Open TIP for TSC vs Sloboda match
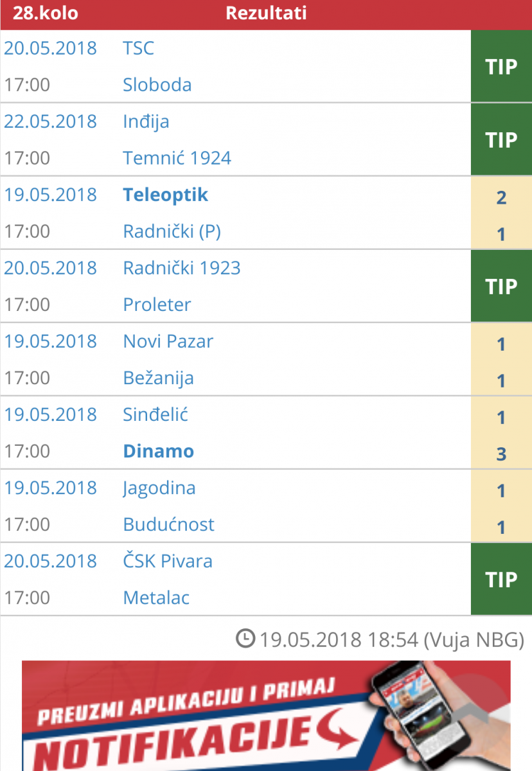This screenshot has width=532, height=771. point(501,66)
